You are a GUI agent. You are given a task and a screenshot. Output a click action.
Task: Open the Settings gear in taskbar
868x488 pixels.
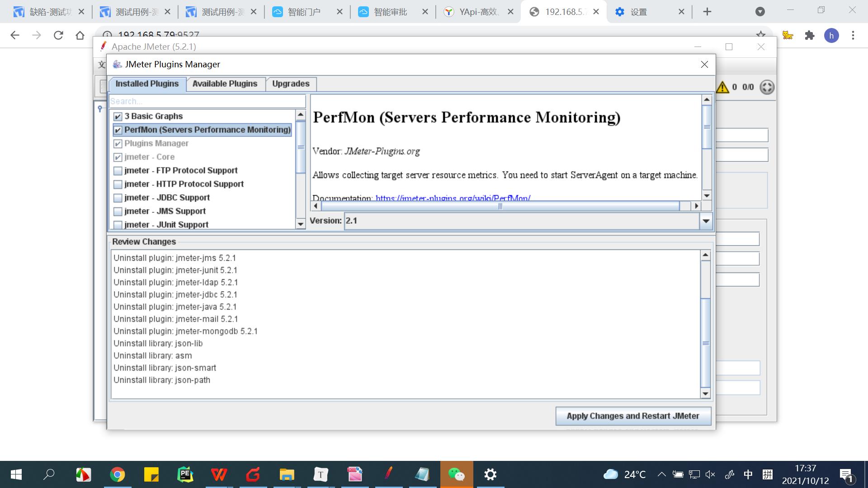(491, 474)
